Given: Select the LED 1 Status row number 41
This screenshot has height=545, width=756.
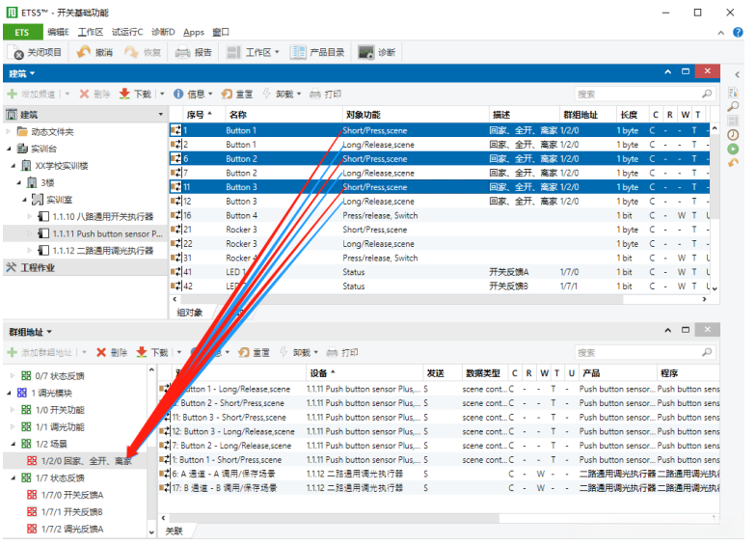Looking at the screenshot, I should coord(439,272).
